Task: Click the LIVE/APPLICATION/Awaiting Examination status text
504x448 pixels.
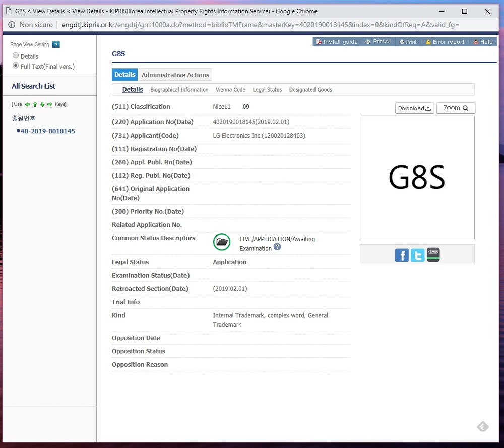Action: pos(277,243)
